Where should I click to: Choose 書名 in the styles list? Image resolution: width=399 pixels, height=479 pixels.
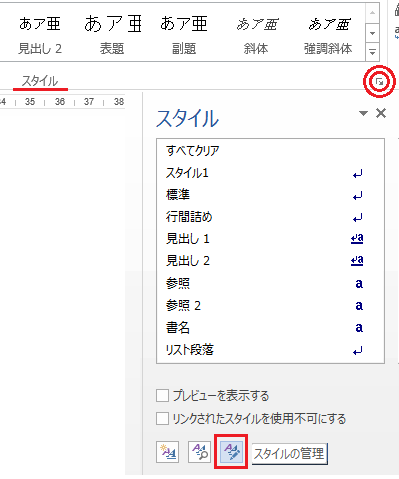tap(270, 328)
